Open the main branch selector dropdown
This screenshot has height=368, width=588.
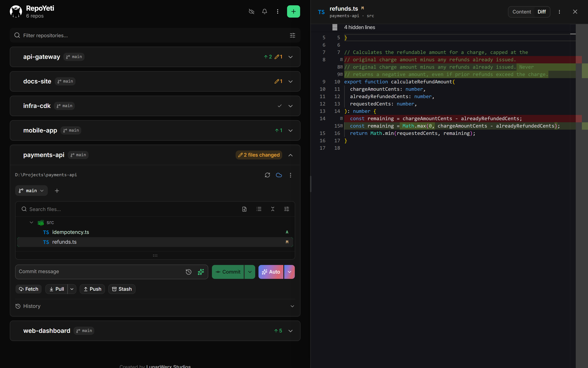pyautogui.click(x=31, y=191)
